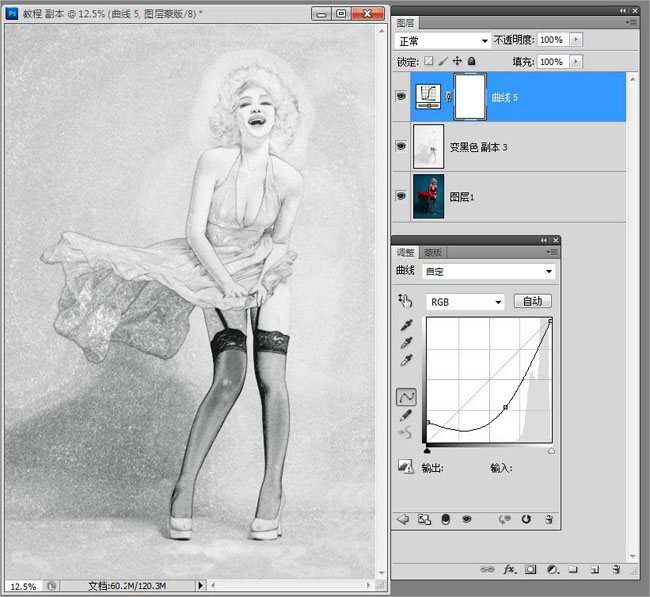This screenshot has width=650, height=597.
Task: Click the opacity 100% field
Action: (x=553, y=39)
